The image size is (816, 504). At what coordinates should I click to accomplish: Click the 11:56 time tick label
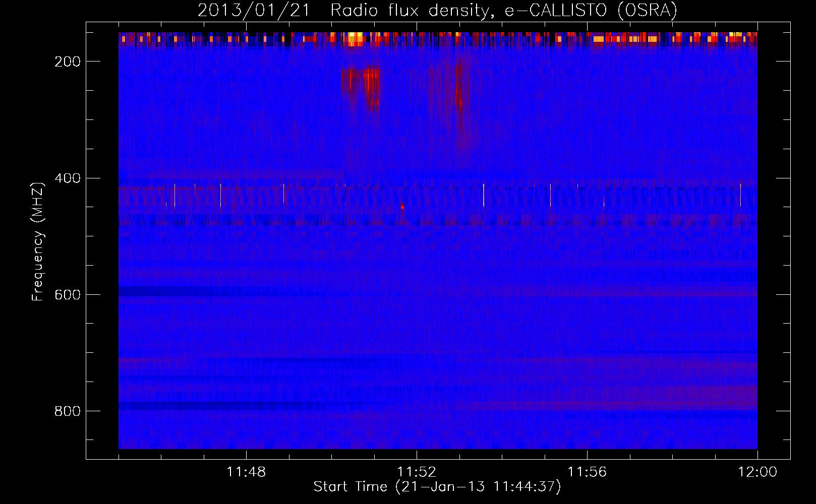point(587,472)
